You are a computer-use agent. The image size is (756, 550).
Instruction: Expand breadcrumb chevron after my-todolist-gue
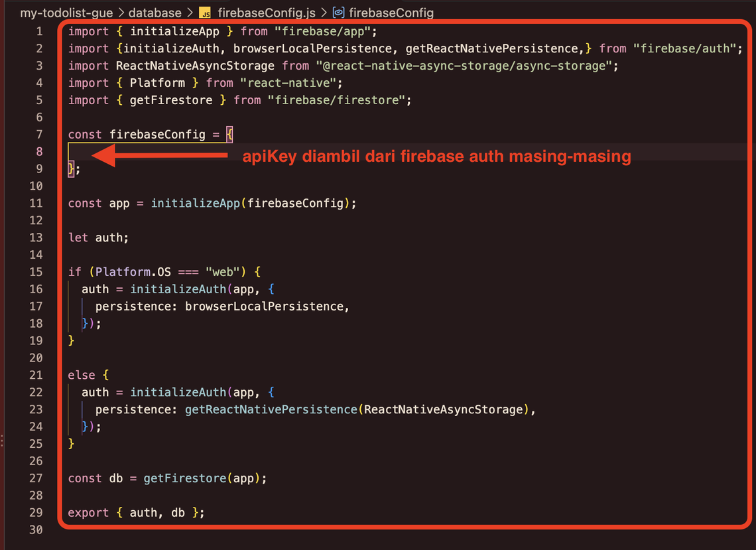click(121, 13)
